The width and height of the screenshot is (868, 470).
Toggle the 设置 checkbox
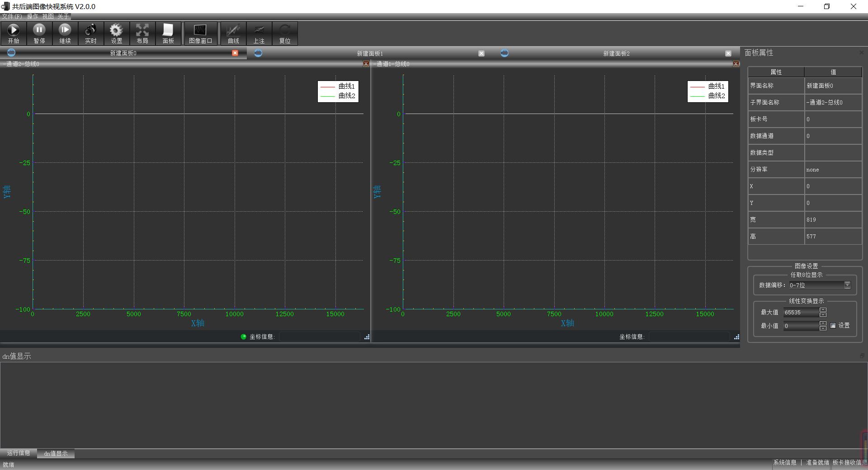point(833,326)
